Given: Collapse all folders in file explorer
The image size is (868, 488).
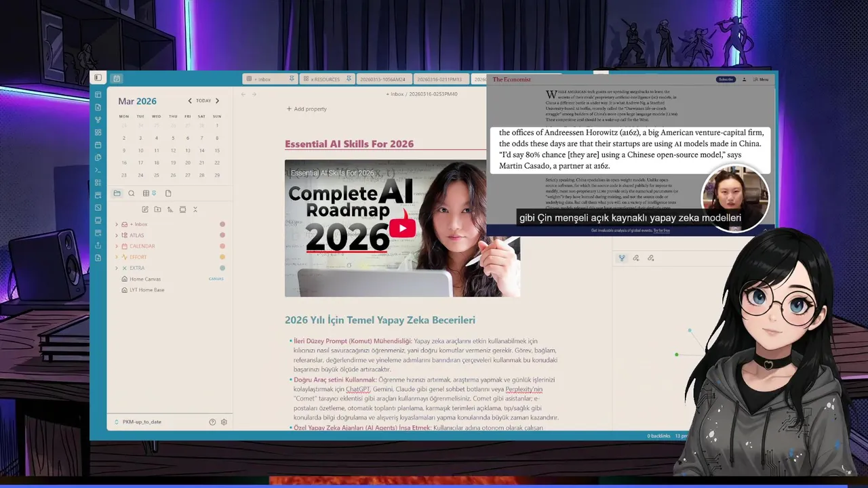Looking at the screenshot, I should click(195, 209).
